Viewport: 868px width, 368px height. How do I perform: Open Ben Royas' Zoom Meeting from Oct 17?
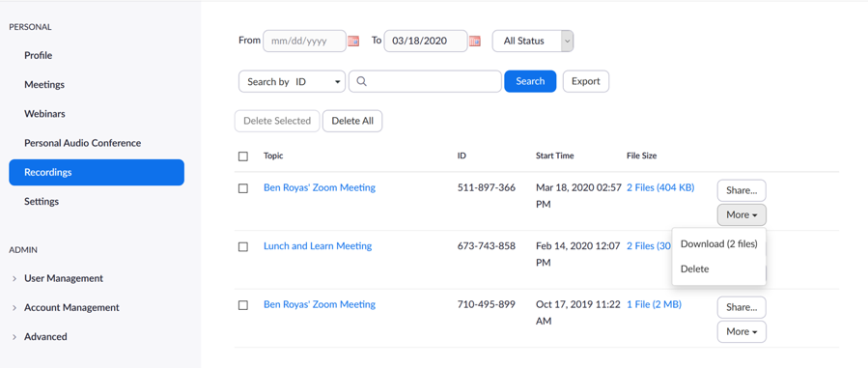[320, 304]
